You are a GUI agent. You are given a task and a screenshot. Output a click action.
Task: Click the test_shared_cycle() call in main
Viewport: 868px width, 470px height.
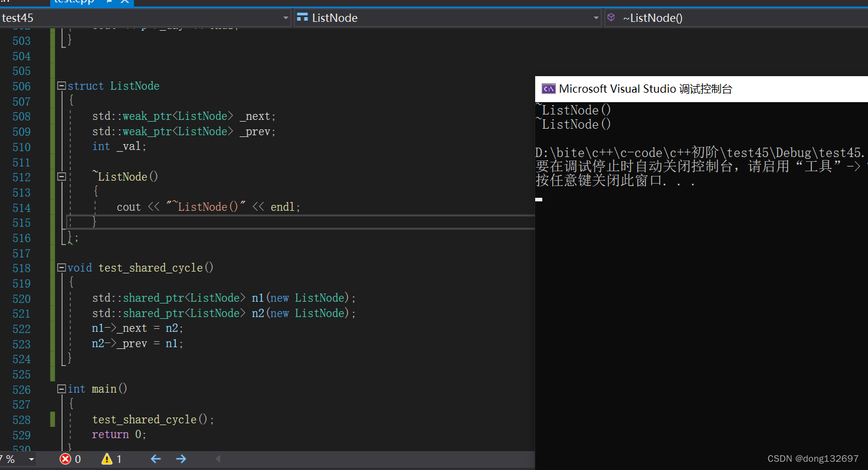click(x=153, y=420)
